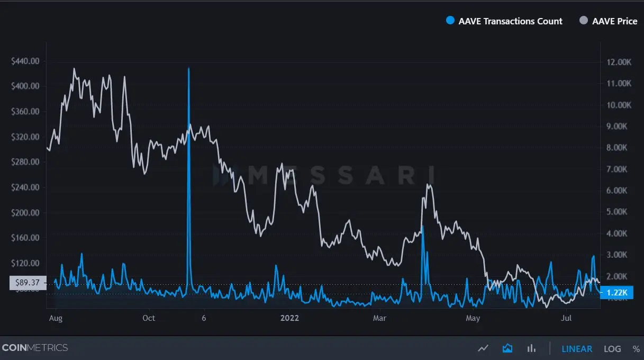Toggle the AAVE Price series label
This screenshot has width=644, height=360.
point(615,21)
